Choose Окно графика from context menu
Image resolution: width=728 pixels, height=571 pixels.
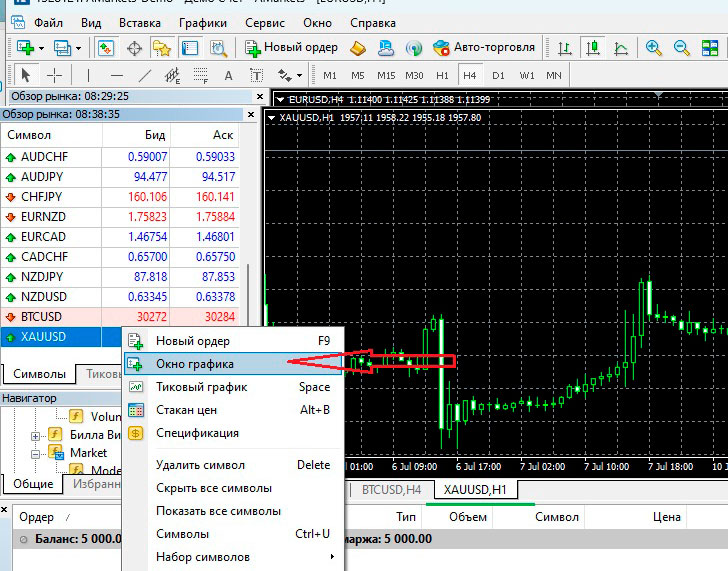pyautogui.click(x=195, y=364)
